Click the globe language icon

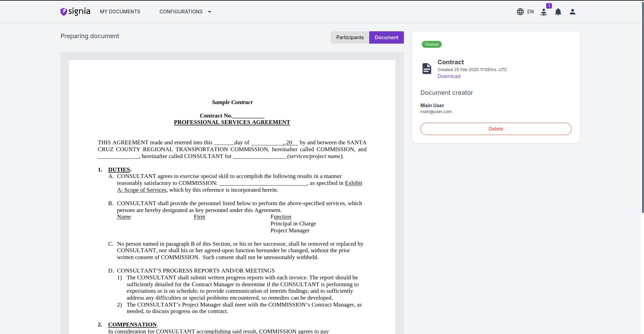pyautogui.click(x=520, y=12)
